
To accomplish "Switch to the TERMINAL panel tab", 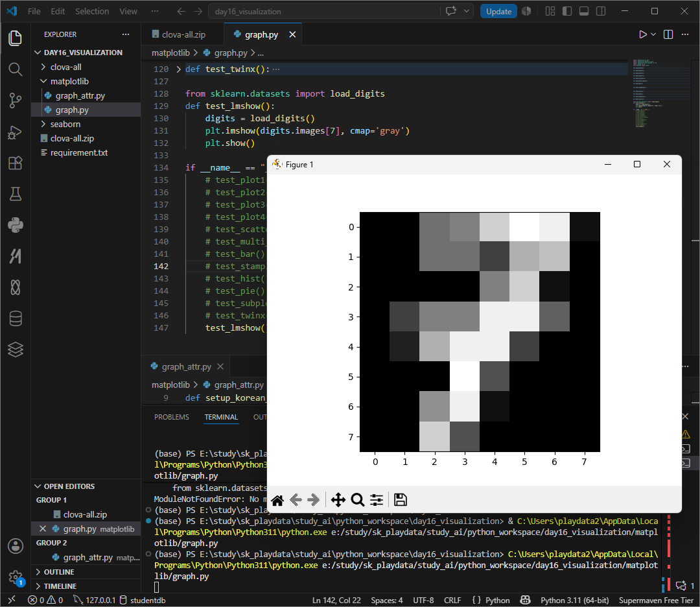I will (x=221, y=417).
